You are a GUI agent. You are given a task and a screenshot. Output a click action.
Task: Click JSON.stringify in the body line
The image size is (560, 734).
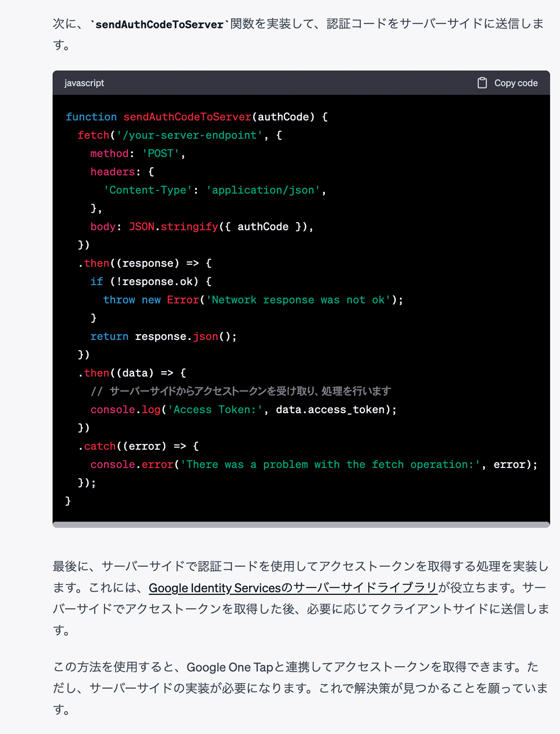[x=174, y=226]
